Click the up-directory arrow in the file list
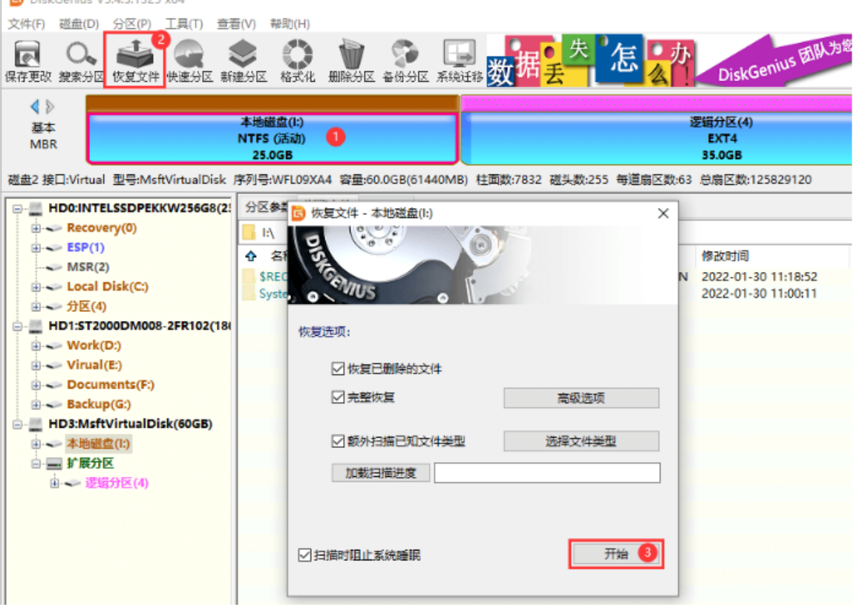 (x=251, y=256)
